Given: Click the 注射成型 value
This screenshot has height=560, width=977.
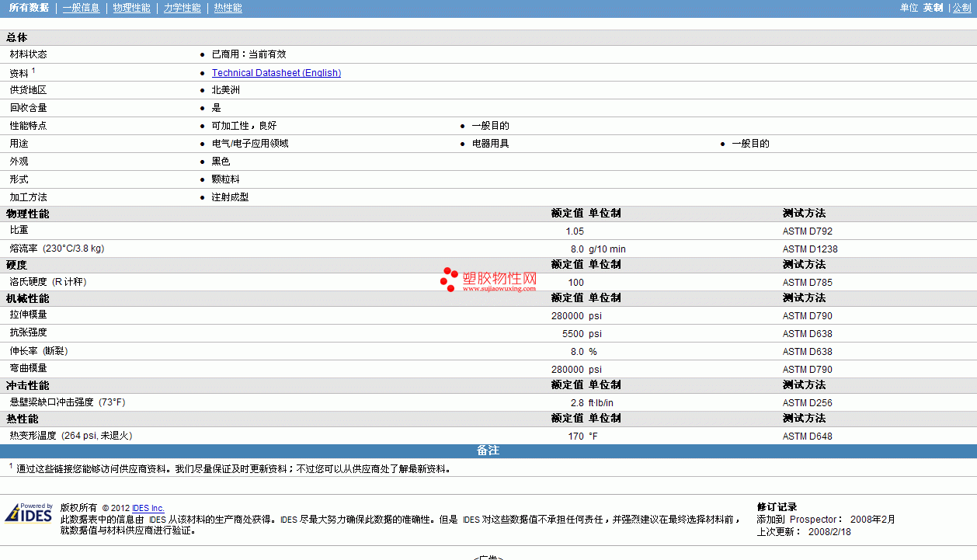Looking at the screenshot, I should [x=230, y=197].
